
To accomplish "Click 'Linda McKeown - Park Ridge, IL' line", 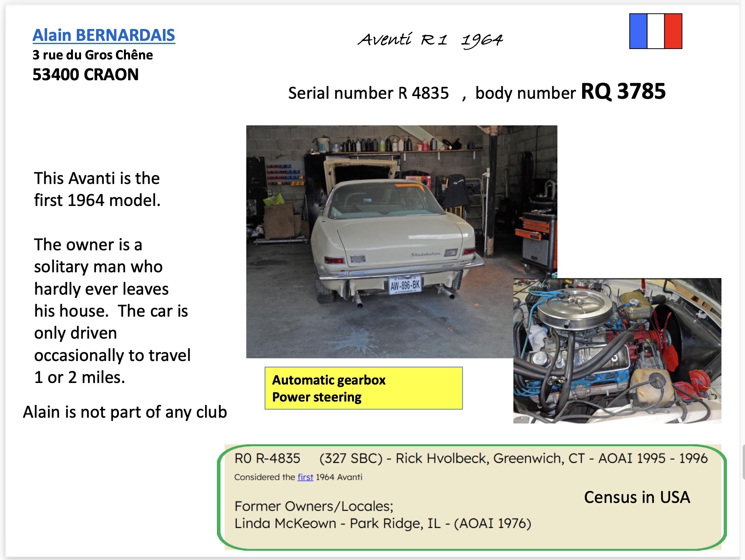I will tap(383, 523).
